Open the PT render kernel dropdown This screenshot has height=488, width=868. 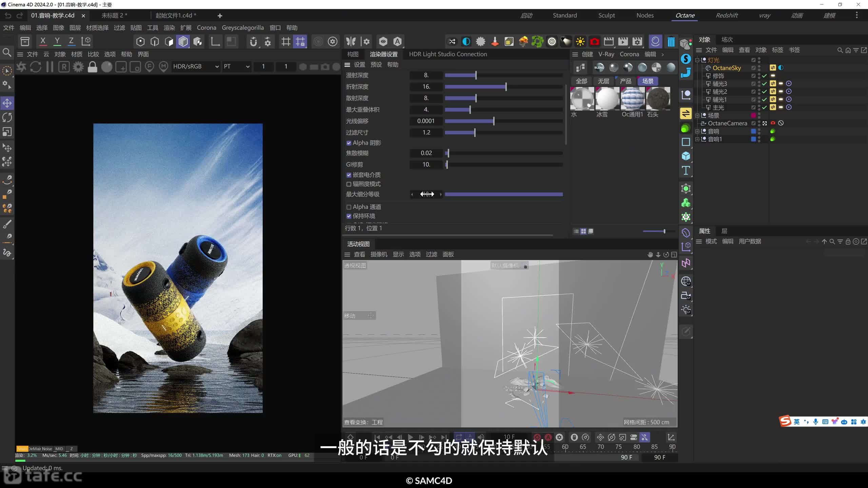(x=236, y=66)
